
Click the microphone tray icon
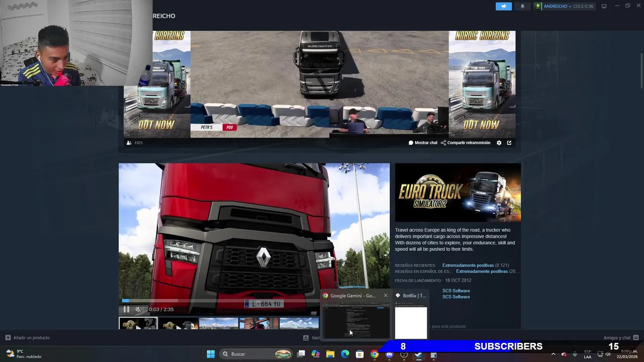point(575,354)
